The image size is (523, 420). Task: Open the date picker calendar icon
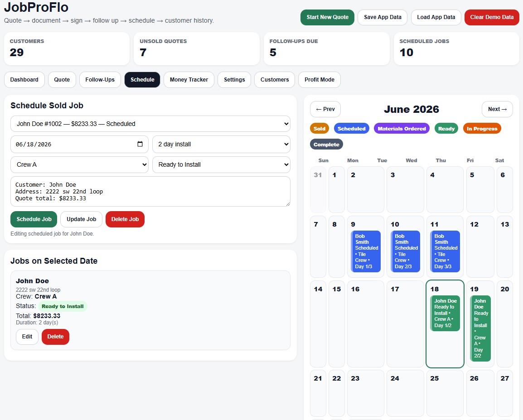[x=140, y=144]
